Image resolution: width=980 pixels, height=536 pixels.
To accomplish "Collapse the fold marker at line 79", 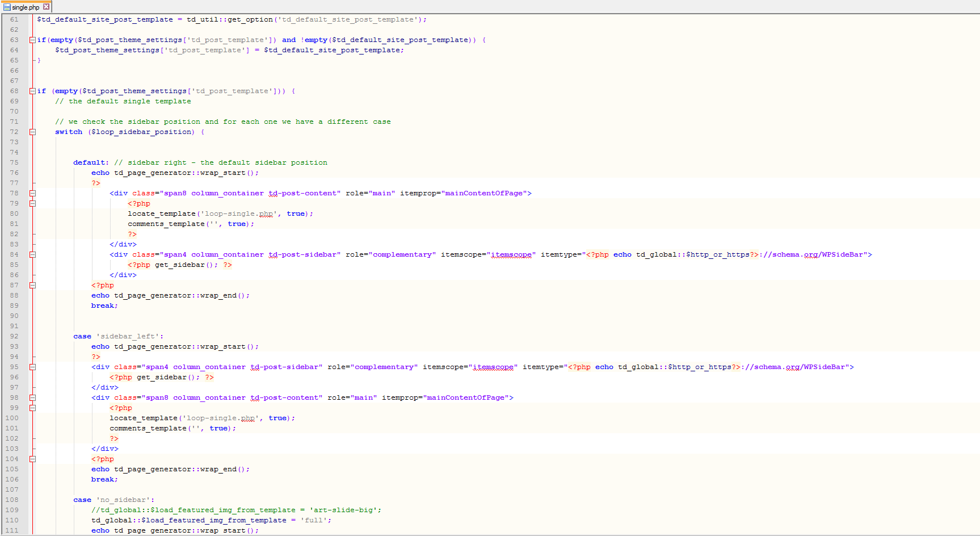I will [32, 203].
